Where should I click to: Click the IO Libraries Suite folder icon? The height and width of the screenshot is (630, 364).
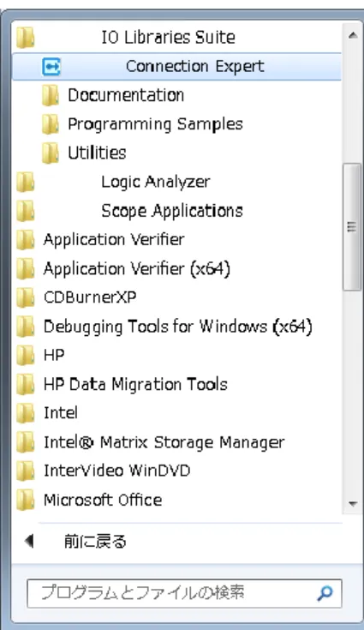(x=26, y=38)
